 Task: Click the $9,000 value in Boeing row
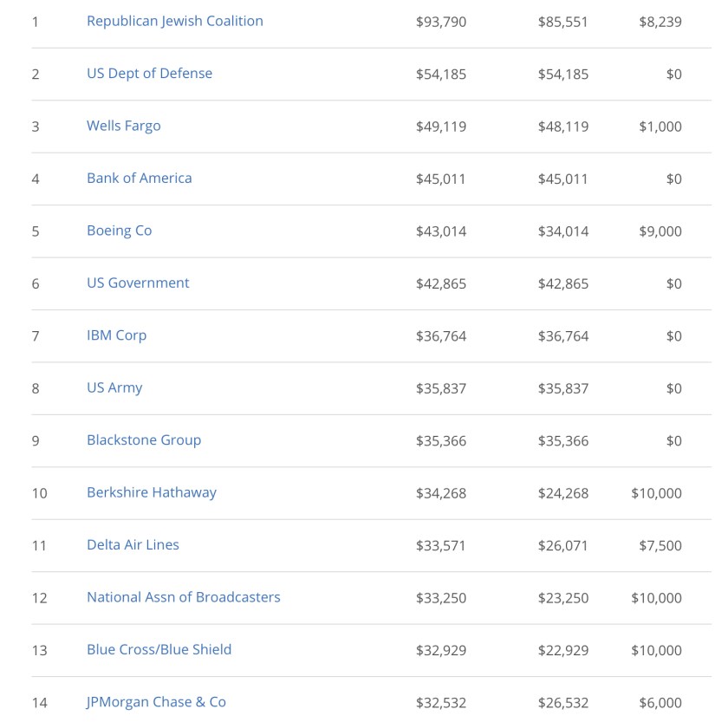pyautogui.click(x=660, y=231)
